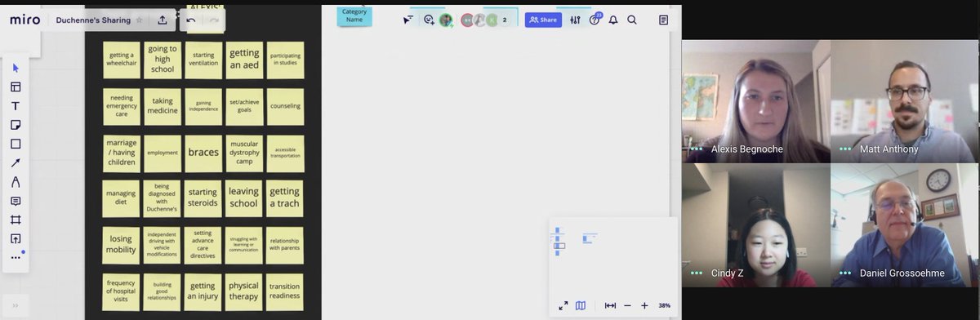This screenshot has width=980, height=320.
Task: Click the Share button
Action: point(543,20)
